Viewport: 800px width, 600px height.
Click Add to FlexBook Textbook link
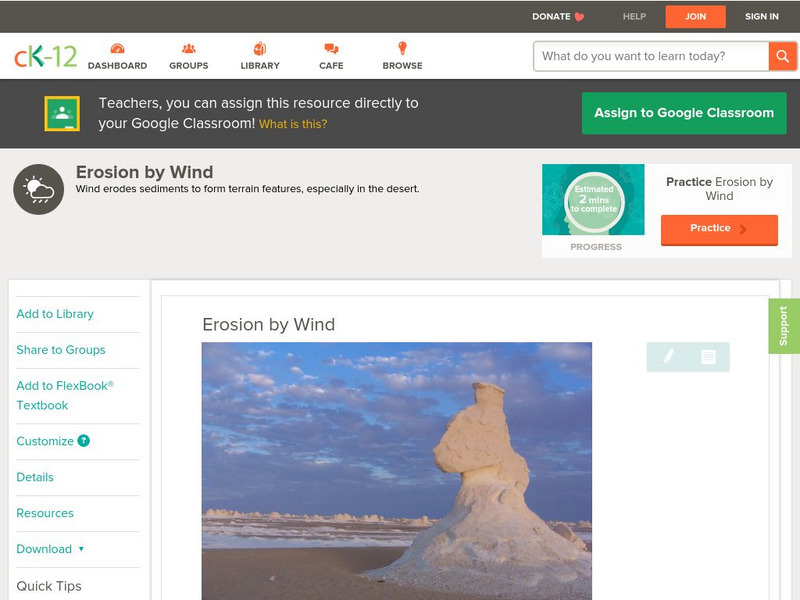(65, 395)
